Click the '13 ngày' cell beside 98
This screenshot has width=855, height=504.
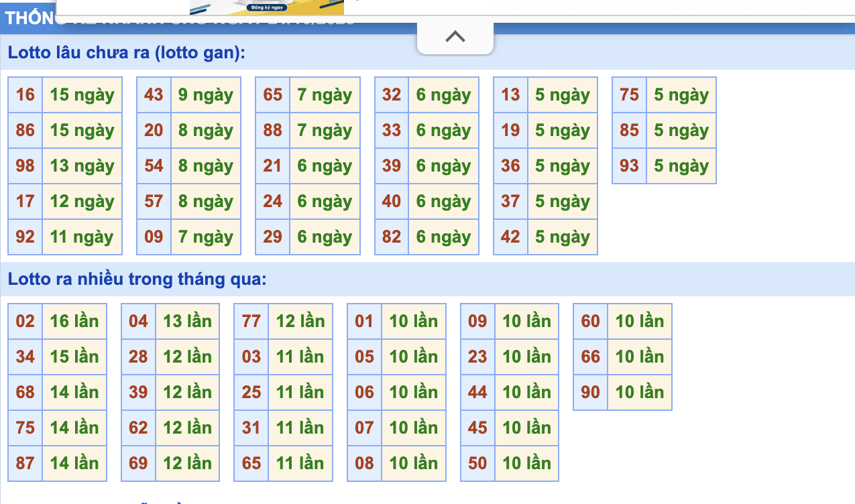coord(82,166)
